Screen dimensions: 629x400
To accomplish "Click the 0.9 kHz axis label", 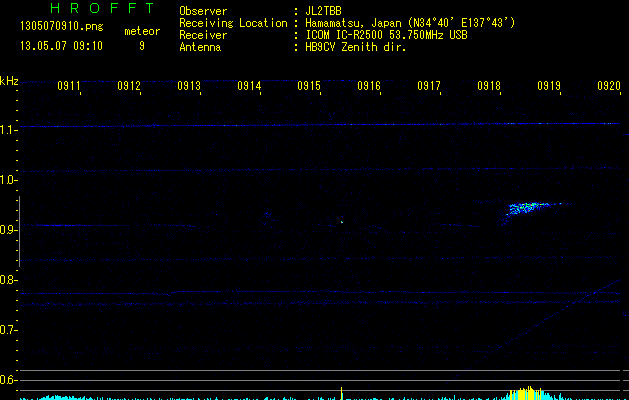I will [9, 230].
